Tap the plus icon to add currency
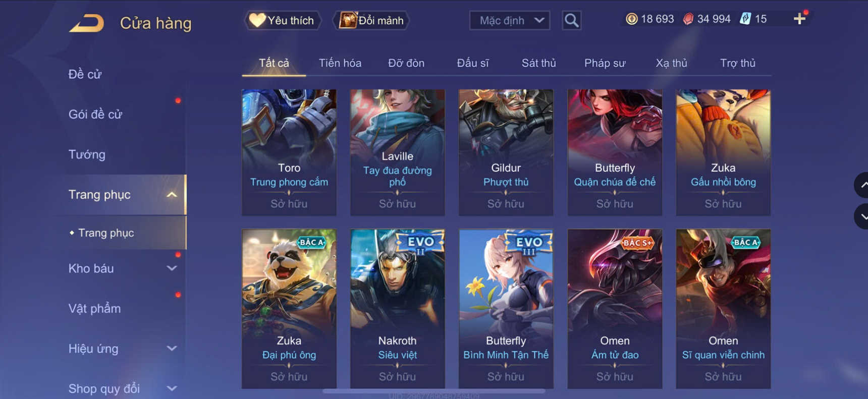This screenshot has width=868, height=399. (799, 19)
